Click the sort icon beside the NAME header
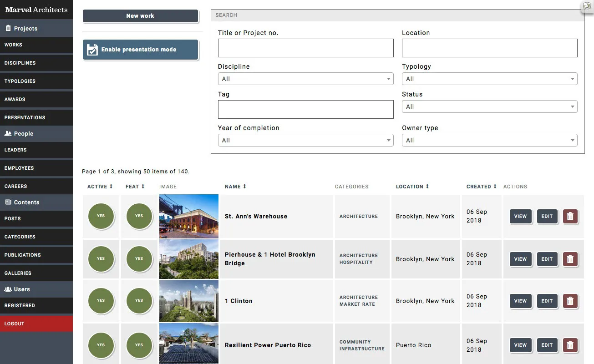The image size is (594, 364). pyautogui.click(x=243, y=186)
